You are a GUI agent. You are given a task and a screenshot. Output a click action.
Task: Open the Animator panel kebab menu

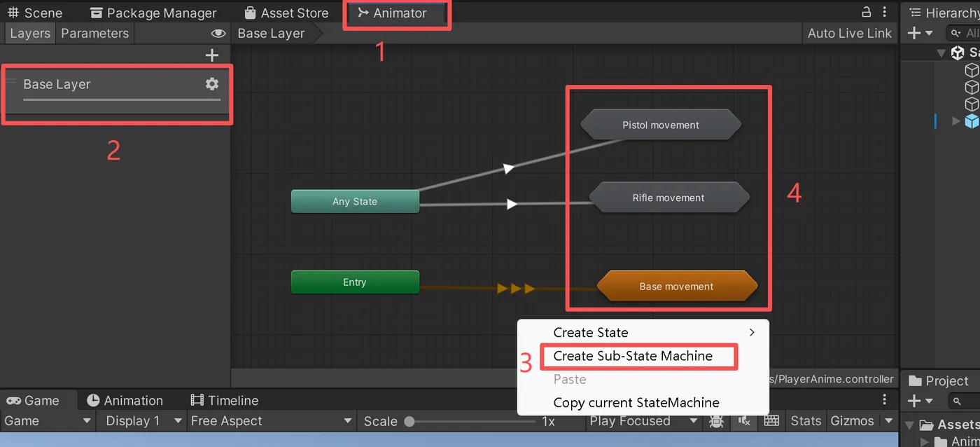pos(885,12)
